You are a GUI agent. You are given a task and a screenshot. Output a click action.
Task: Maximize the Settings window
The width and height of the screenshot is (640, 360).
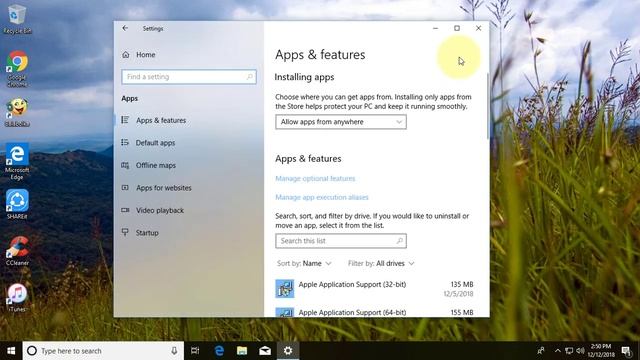pos(457,28)
